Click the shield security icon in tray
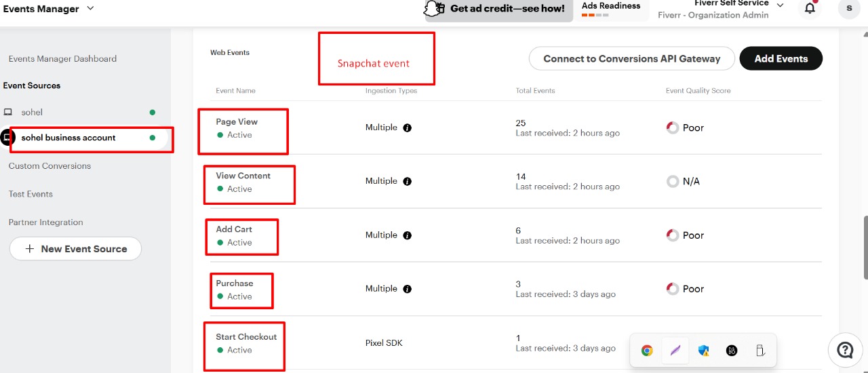The width and height of the screenshot is (868, 373). pyautogui.click(x=703, y=351)
